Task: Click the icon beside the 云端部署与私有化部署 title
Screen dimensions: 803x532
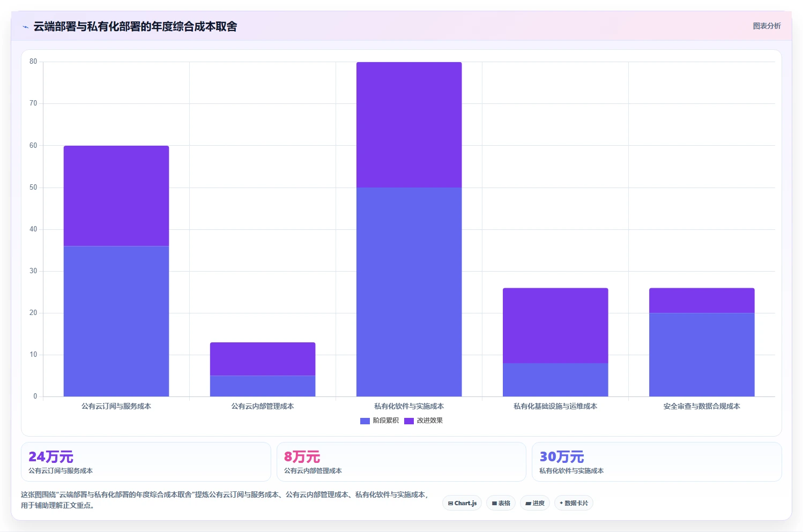Action: click(x=25, y=27)
